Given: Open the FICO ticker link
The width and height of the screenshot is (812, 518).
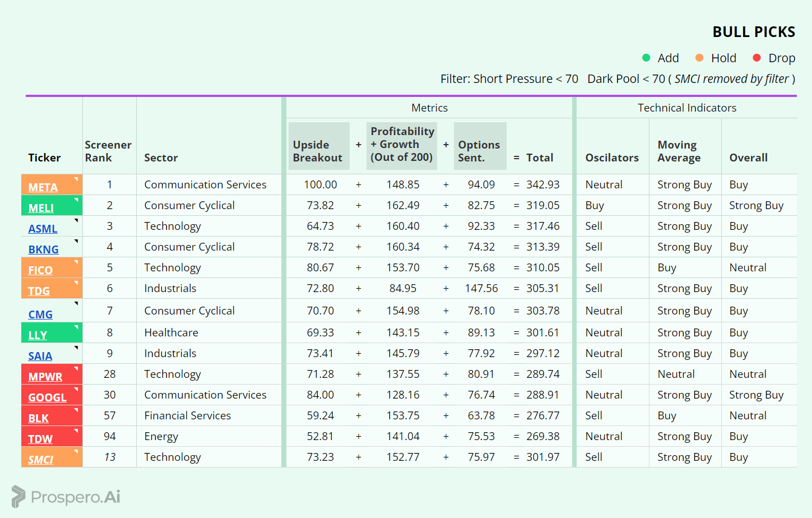Looking at the screenshot, I should click(x=40, y=270).
